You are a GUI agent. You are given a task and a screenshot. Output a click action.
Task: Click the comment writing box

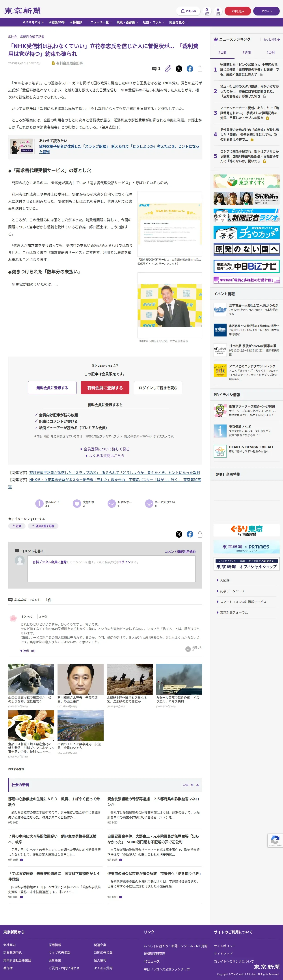[x=111, y=569]
